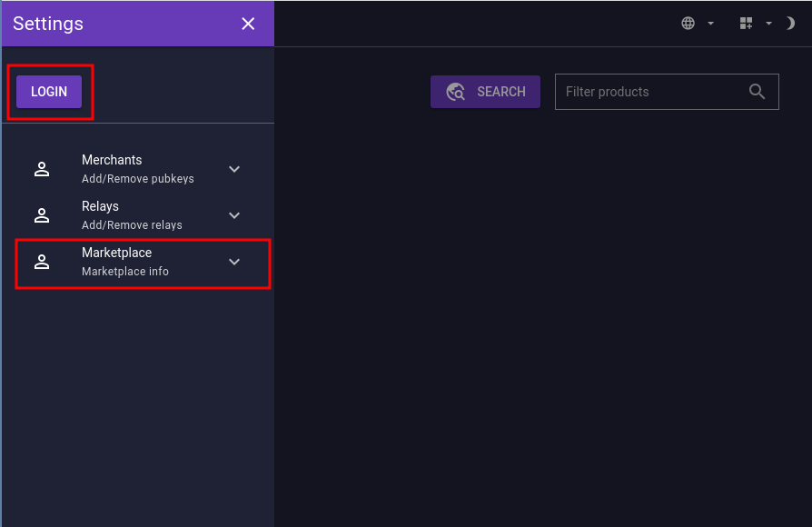The image size is (812, 527).
Task: Expand the Merchants chevron
Action: click(234, 169)
